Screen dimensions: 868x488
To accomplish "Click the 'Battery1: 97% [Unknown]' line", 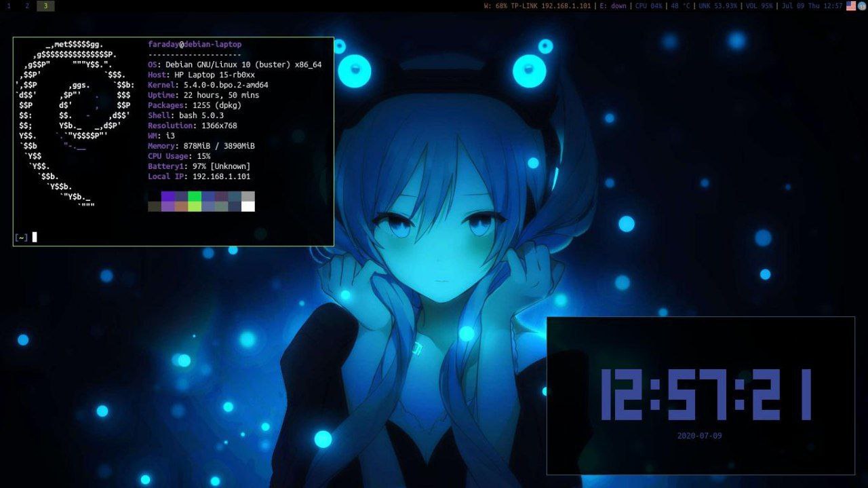I will (x=199, y=166).
